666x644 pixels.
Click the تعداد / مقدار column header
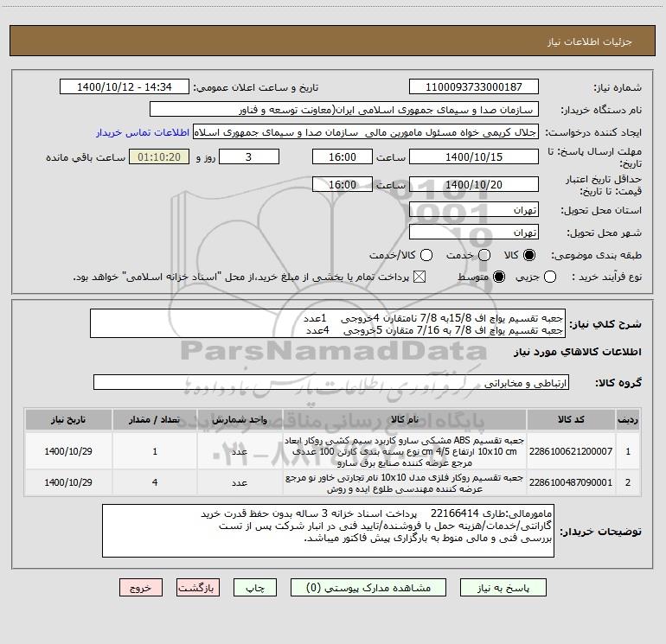[155, 420]
